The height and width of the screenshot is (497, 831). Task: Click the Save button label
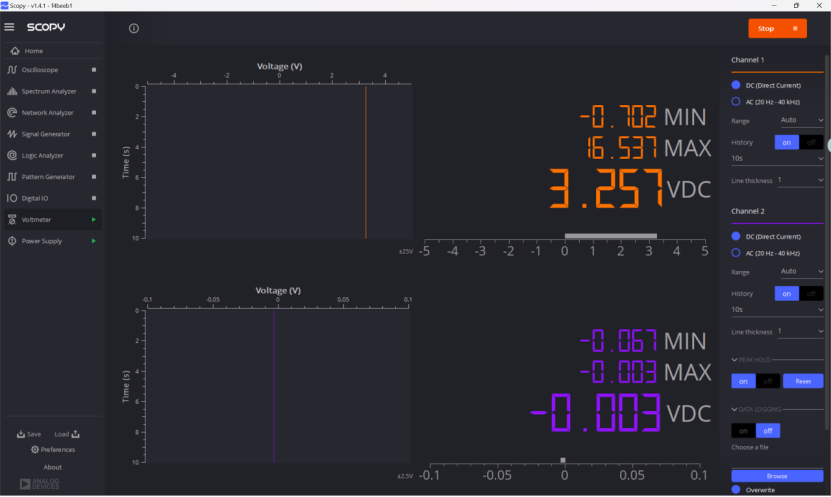[x=34, y=434]
